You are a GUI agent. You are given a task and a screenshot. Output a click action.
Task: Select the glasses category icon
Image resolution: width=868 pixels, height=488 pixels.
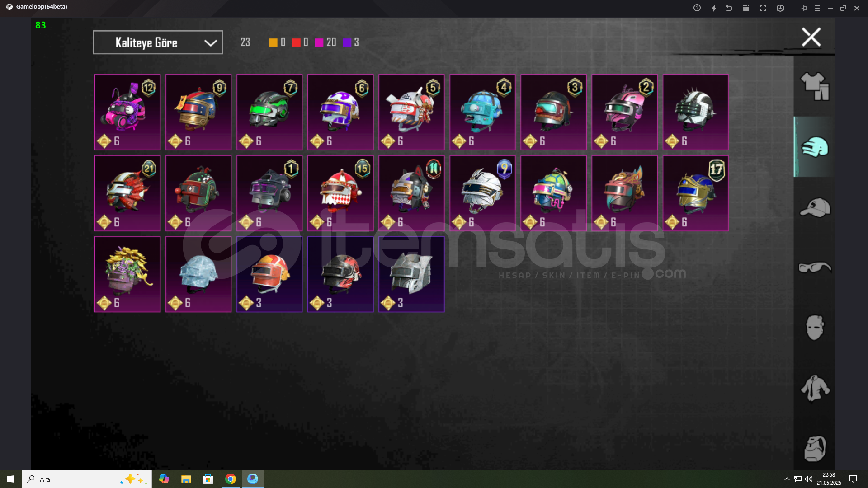(x=815, y=267)
